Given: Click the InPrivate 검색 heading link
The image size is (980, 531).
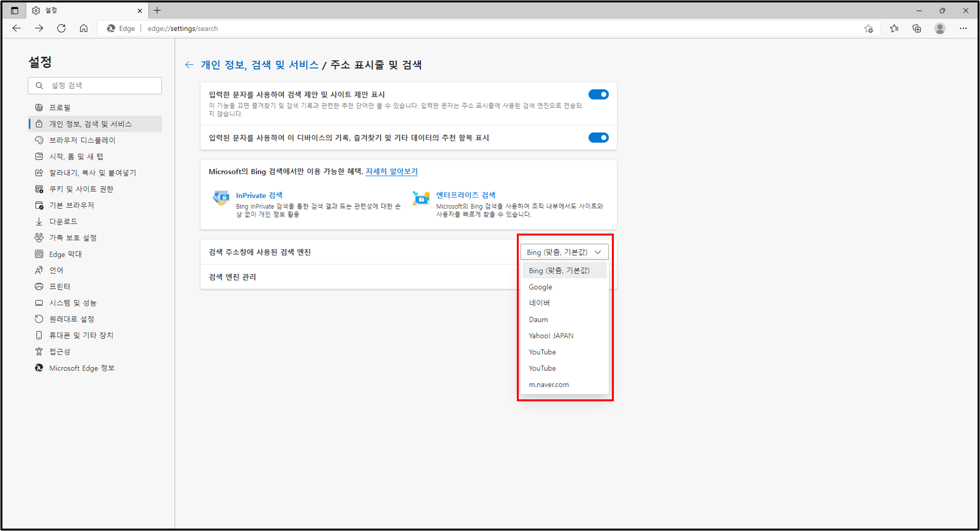Looking at the screenshot, I should [259, 195].
